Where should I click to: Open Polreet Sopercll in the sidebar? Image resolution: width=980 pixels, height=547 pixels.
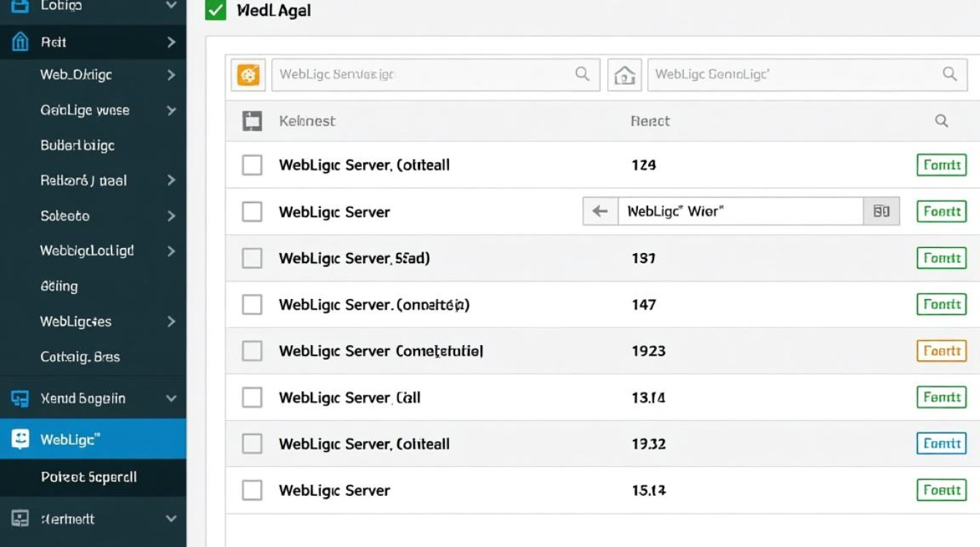[89, 477]
